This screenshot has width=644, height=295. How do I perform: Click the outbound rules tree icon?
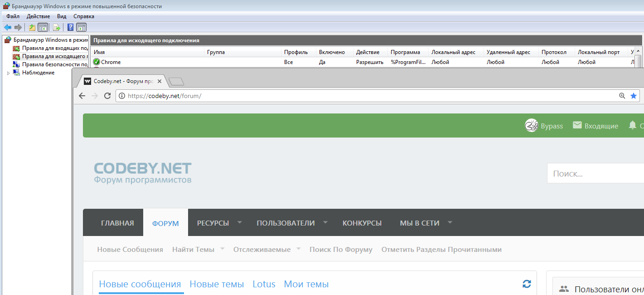[x=16, y=56]
